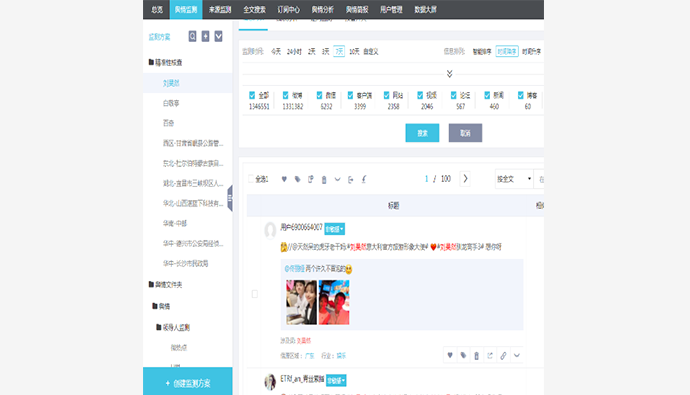
Task: Click the folder icon of 领导人监测
Action: [158, 327]
